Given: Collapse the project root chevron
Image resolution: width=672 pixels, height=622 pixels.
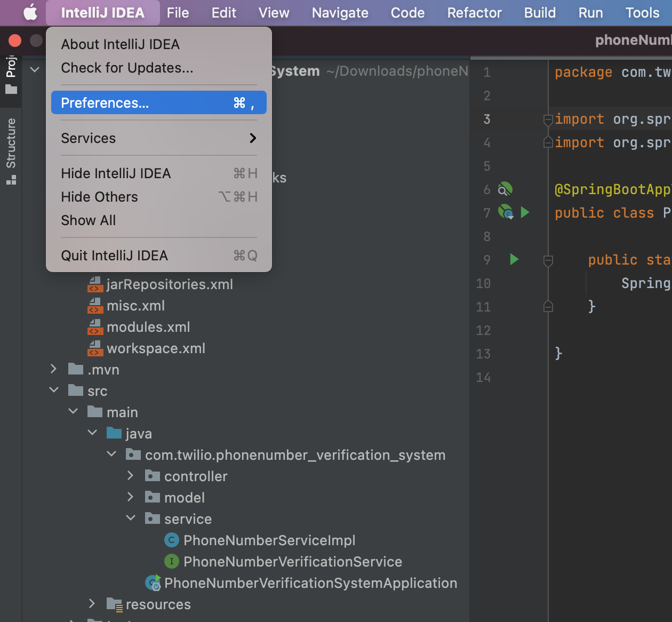Looking at the screenshot, I should tap(35, 69).
